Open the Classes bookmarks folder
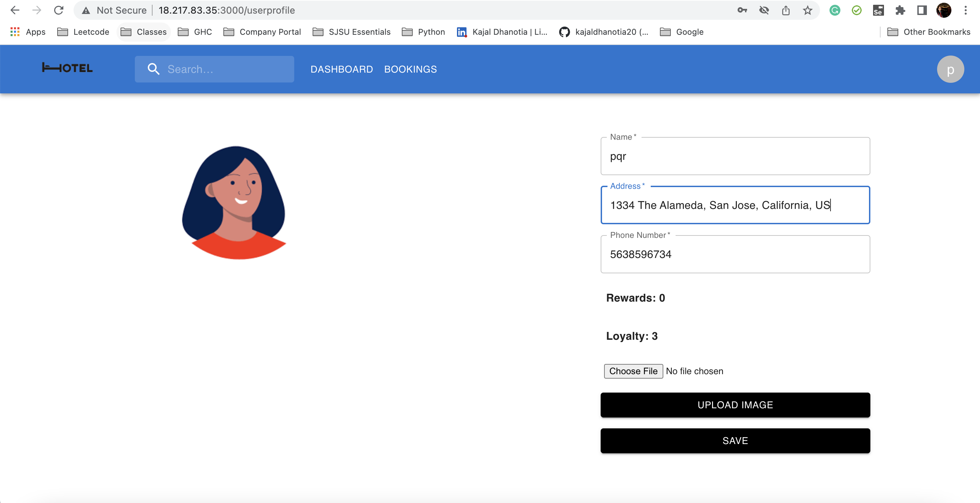This screenshot has width=980, height=503. point(143,32)
